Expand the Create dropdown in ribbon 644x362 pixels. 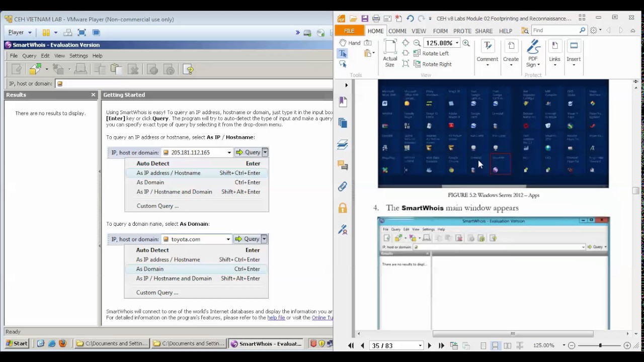coord(511,65)
